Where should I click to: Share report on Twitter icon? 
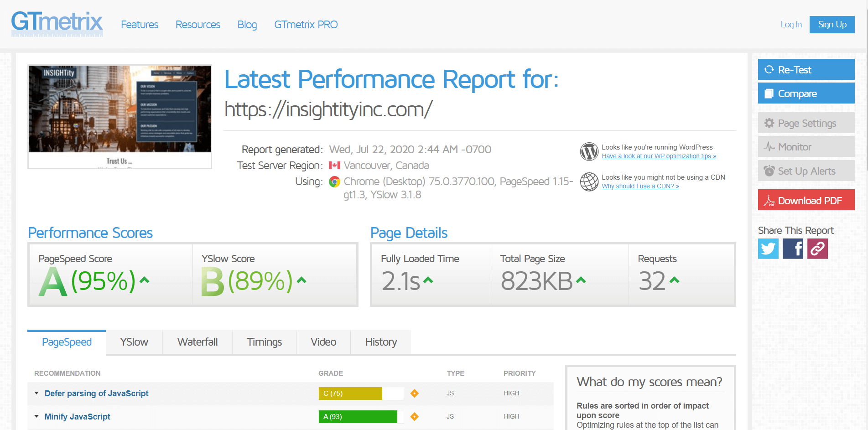(x=768, y=249)
